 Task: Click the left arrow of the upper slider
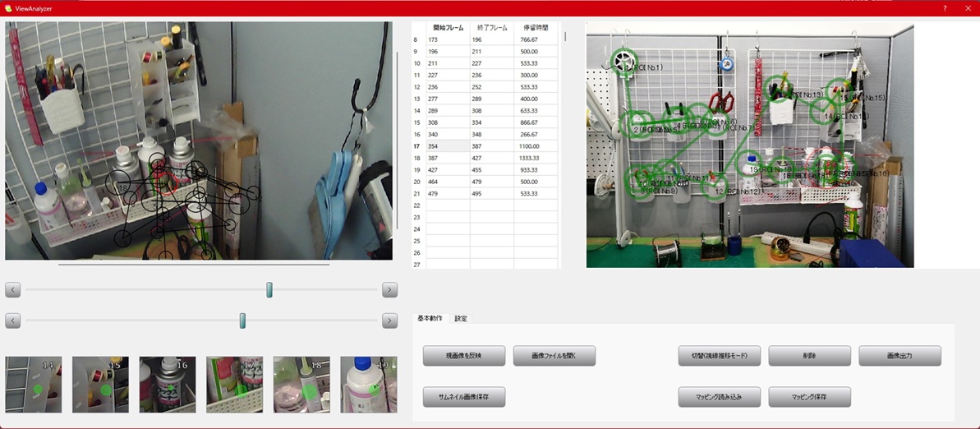[x=12, y=290]
